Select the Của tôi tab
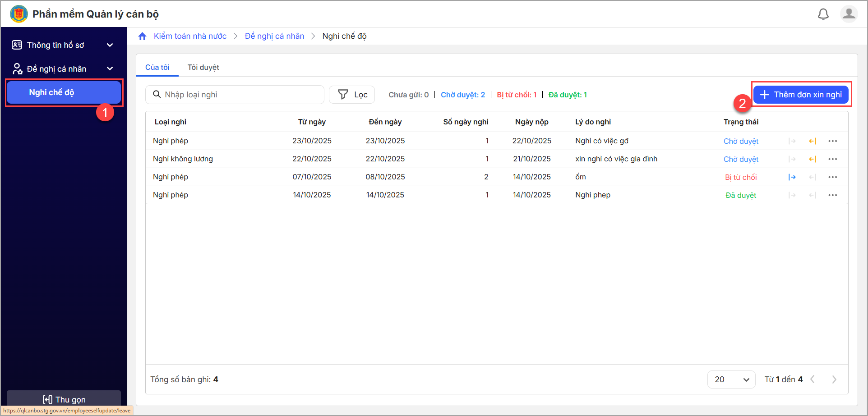This screenshot has height=416, width=868. click(157, 68)
